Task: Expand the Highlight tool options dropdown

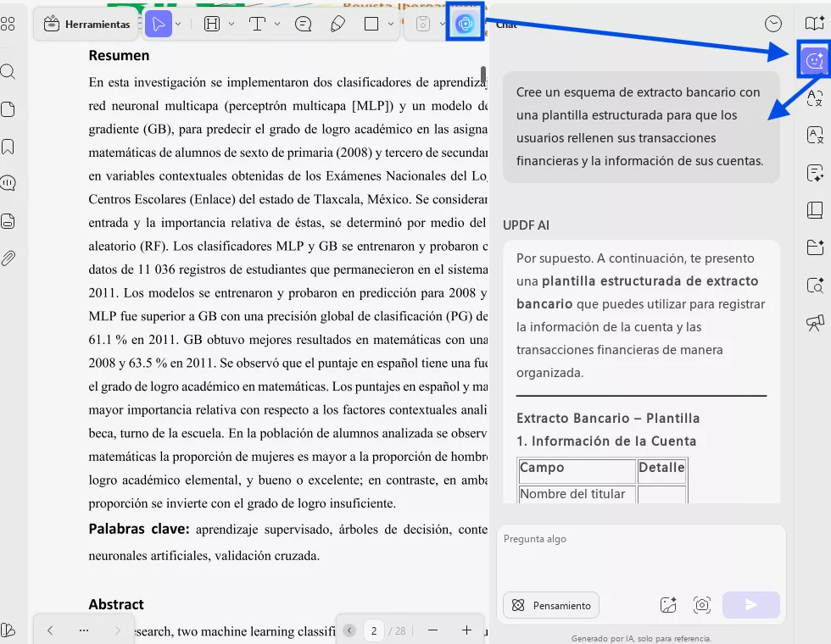Action: coord(231,24)
